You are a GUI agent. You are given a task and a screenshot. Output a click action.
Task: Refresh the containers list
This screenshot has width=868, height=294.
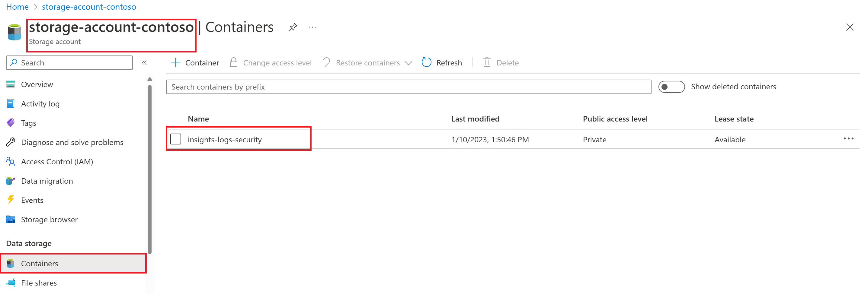pyautogui.click(x=442, y=62)
